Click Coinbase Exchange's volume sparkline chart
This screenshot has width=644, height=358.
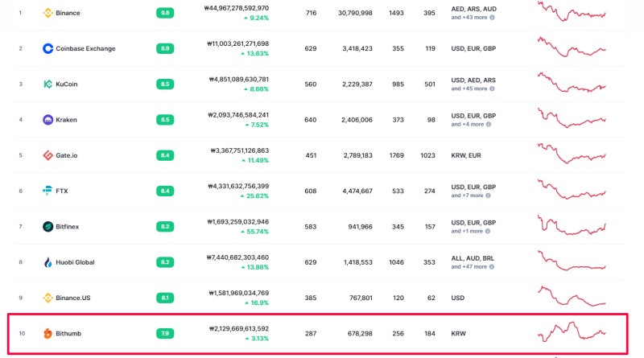click(x=572, y=47)
